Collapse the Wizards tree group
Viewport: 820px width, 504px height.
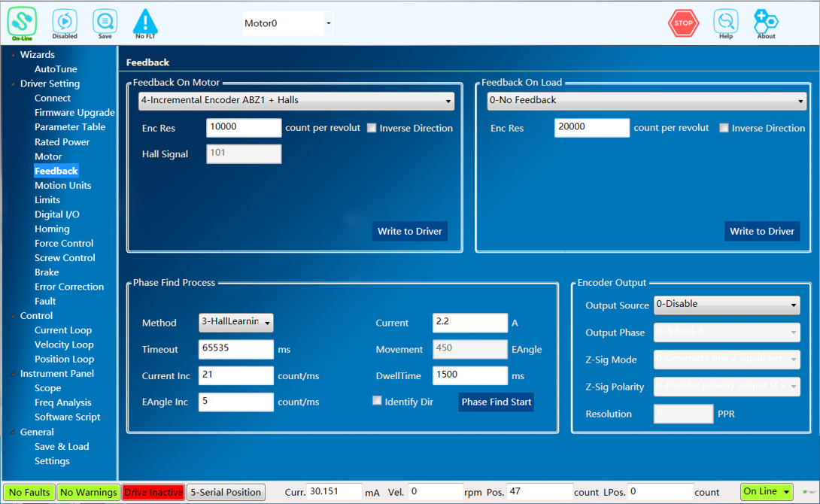[13, 55]
